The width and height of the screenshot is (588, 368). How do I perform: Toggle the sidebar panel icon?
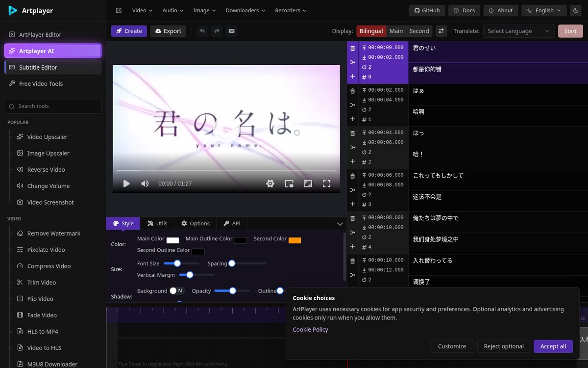[119, 10]
